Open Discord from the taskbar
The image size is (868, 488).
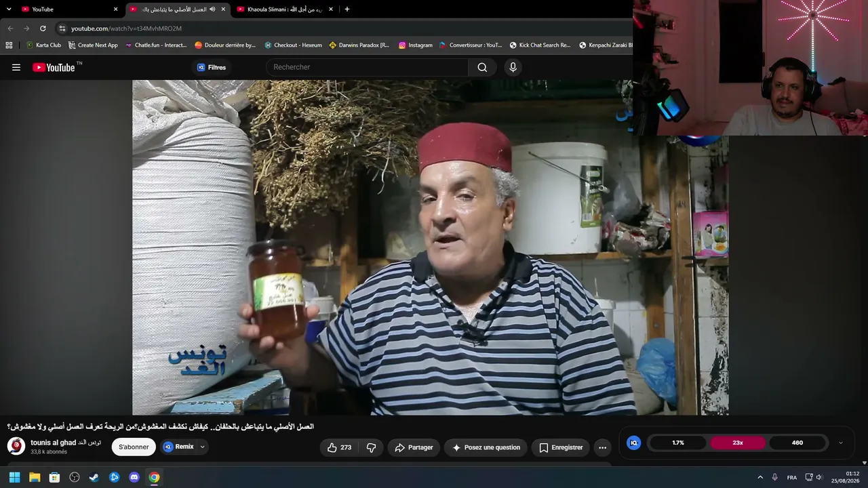(x=134, y=477)
